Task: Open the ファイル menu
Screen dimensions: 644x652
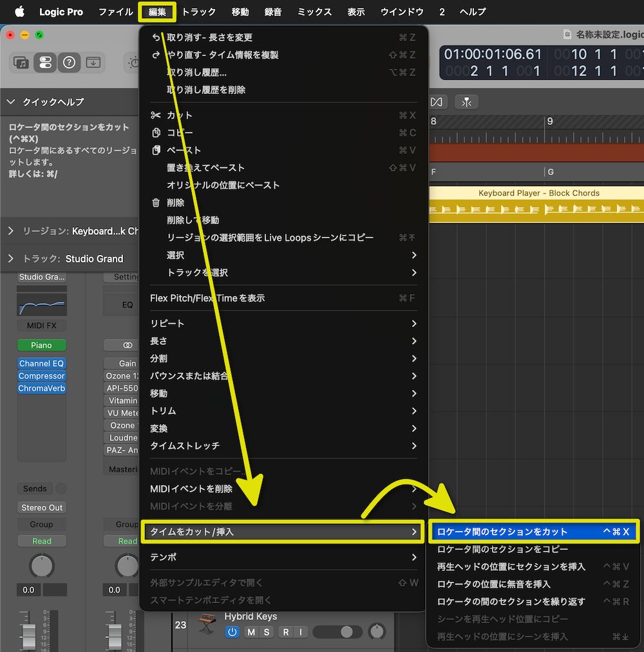Action: (115, 12)
